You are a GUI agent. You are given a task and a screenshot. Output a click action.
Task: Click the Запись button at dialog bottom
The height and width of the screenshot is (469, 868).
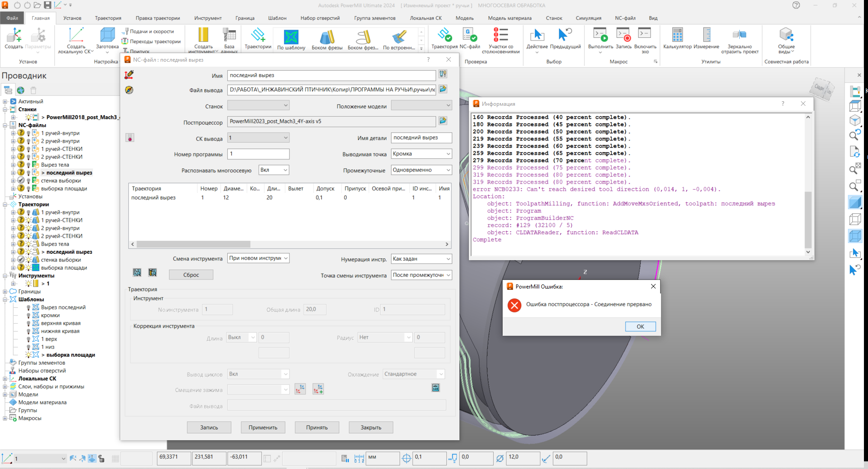click(x=209, y=428)
